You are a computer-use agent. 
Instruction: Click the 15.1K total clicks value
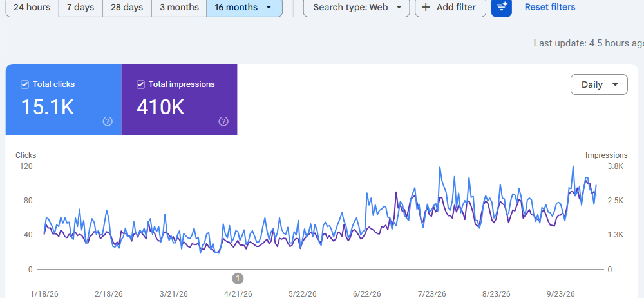click(47, 106)
